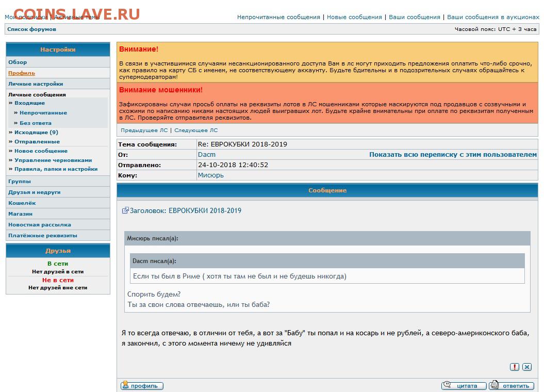Click the ответить reply button
Viewport: 544px width, 392px height.
512,385
